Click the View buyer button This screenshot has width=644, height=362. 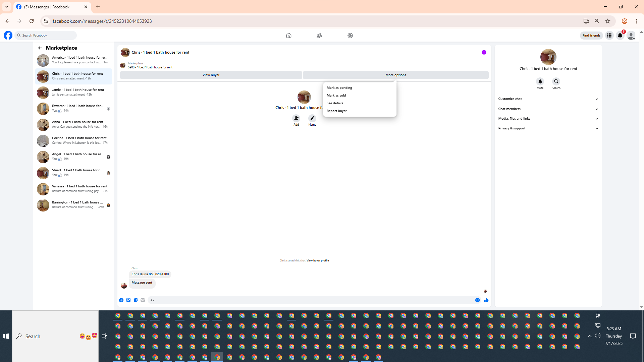click(x=211, y=75)
